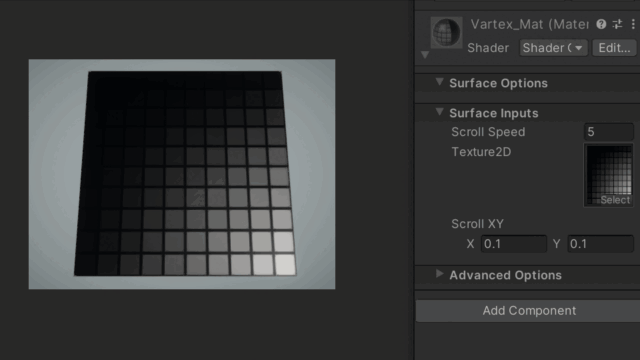
Task: Click the Texture2D property label
Action: tap(481, 152)
